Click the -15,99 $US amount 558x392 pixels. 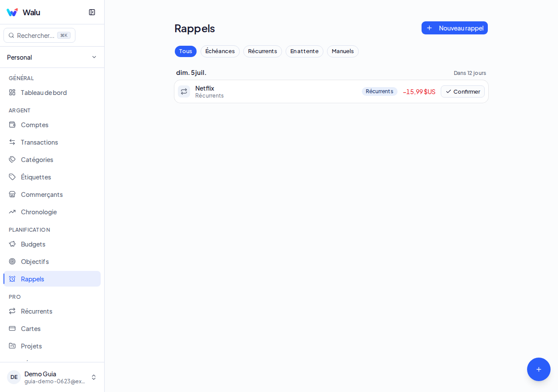tap(419, 91)
